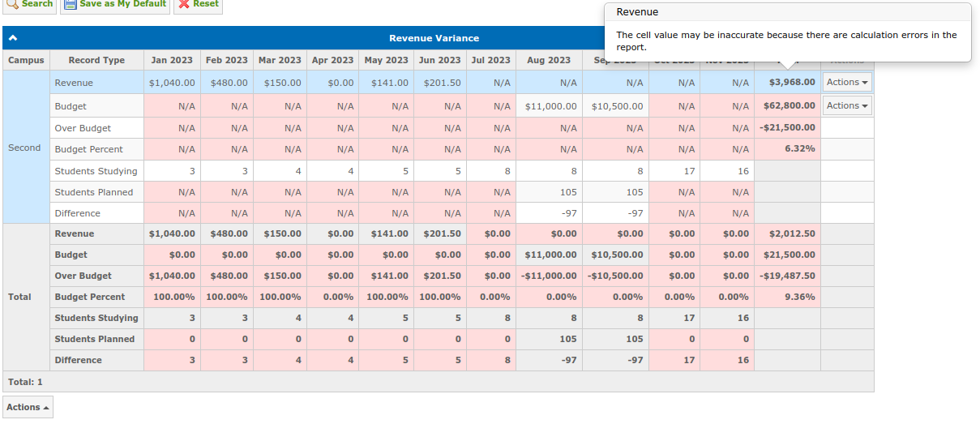This screenshot has width=980, height=424.
Task: Click the Jun 2023 column header
Action: point(439,60)
